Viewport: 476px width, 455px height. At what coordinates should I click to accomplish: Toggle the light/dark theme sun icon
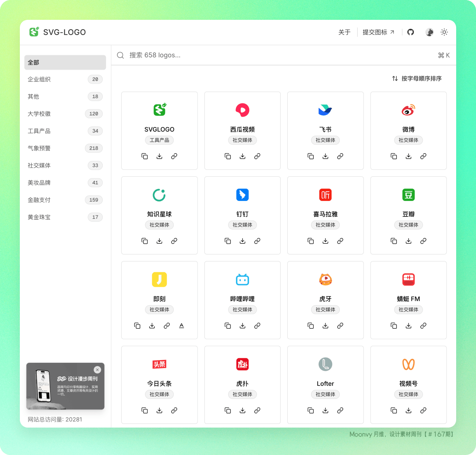[444, 32]
